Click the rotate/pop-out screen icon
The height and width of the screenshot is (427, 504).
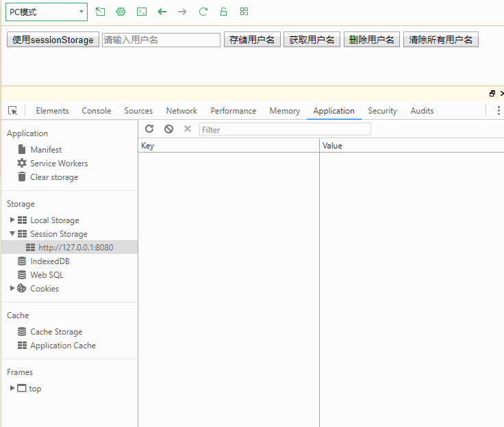(100, 12)
